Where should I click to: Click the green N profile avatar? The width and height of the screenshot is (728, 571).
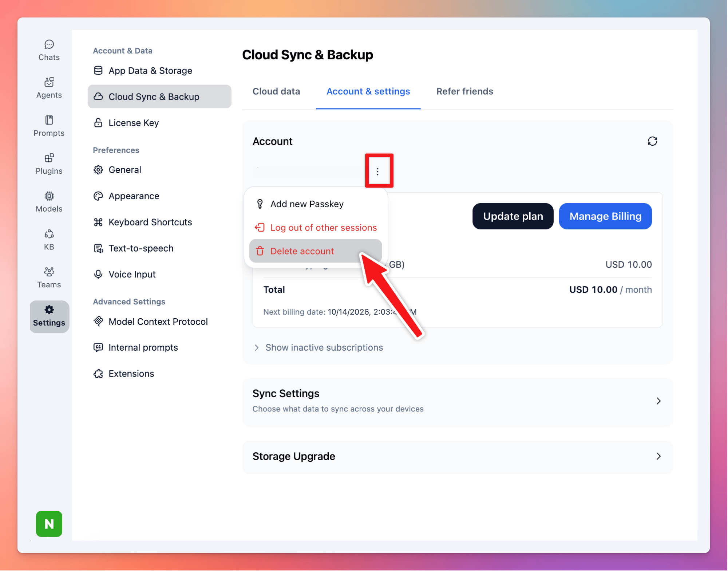pos(49,524)
